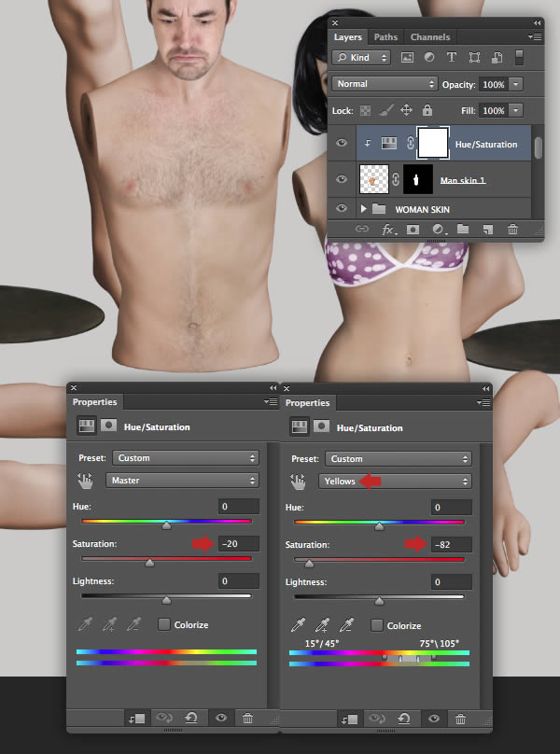The width and height of the screenshot is (560, 754).
Task: Open layer styles fx menu
Action: [x=388, y=230]
